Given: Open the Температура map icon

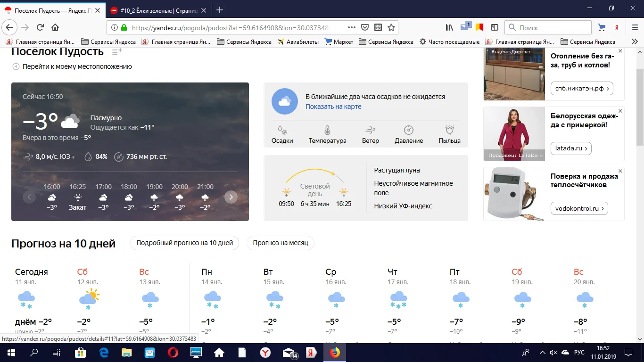Looking at the screenshot, I should pos(327,134).
